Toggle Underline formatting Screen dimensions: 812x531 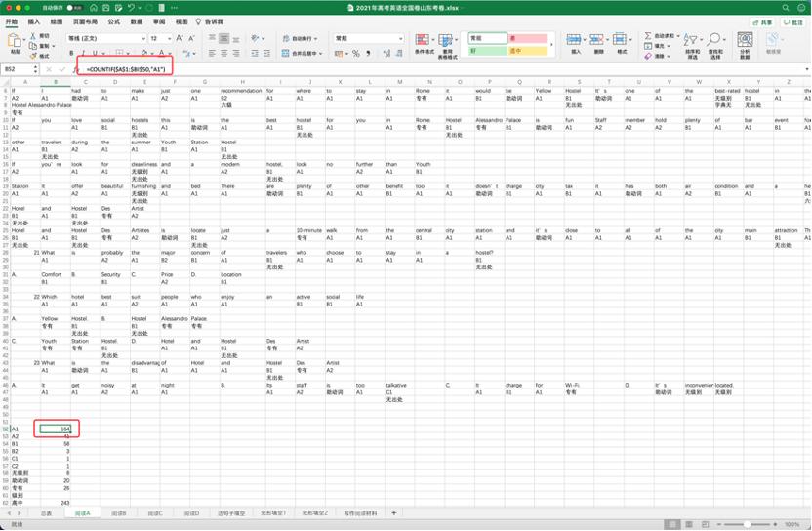pyautogui.click(x=95, y=53)
